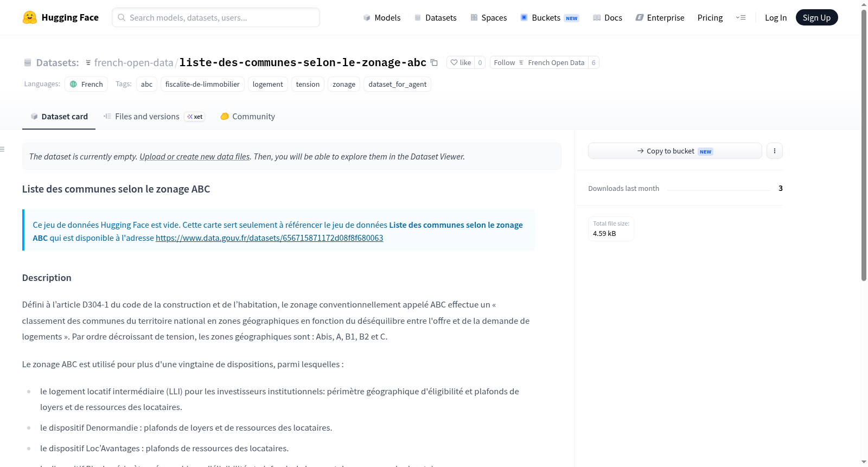The image size is (868, 467).
Task: Open the data.gouv.fr dataset URL link
Action: (x=269, y=238)
